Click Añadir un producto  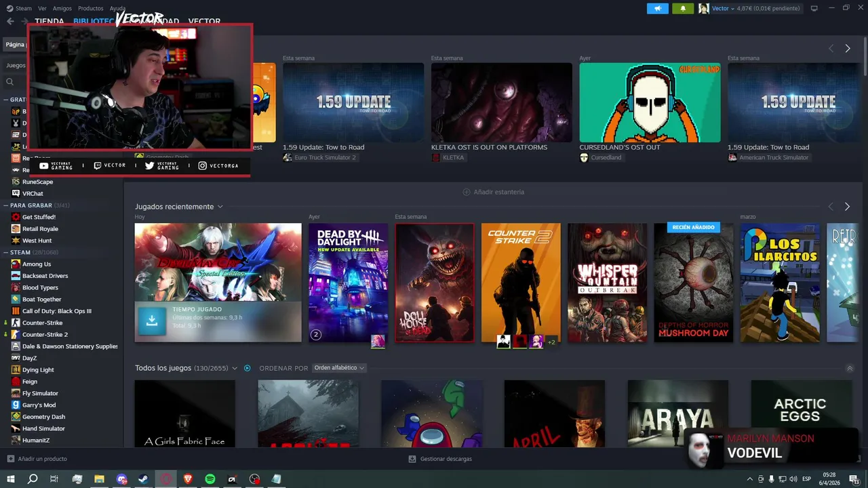coord(37,459)
